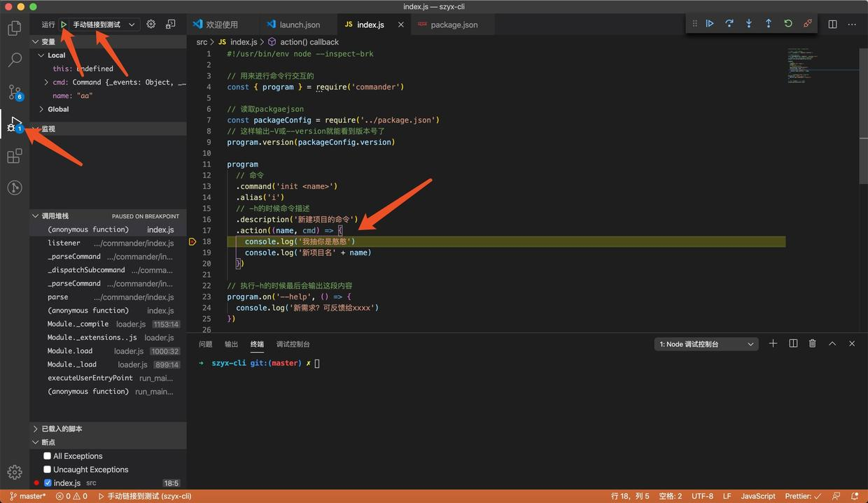This screenshot has width=868, height=503.
Task: Open Source Control view with 6 badge
Action: point(14,92)
